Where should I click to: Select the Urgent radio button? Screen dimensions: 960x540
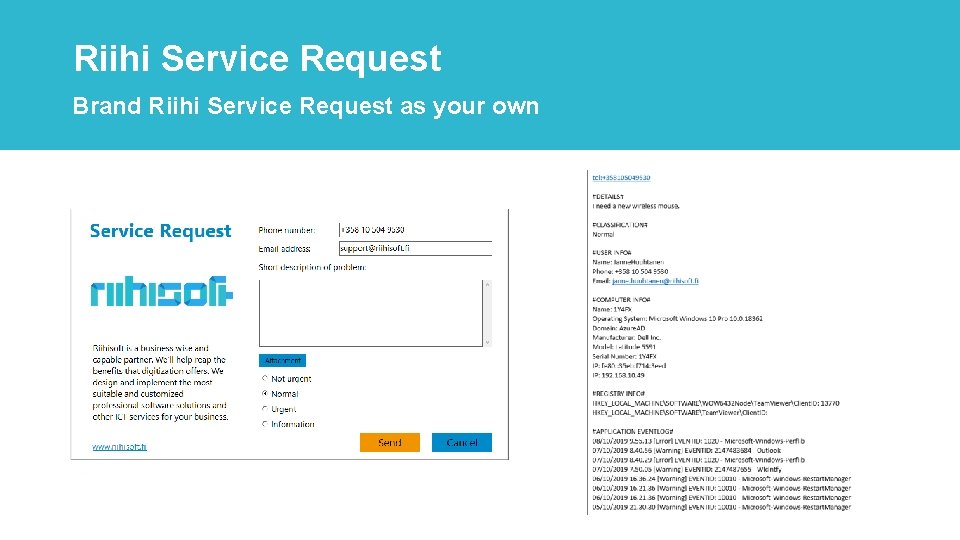tap(264, 409)
